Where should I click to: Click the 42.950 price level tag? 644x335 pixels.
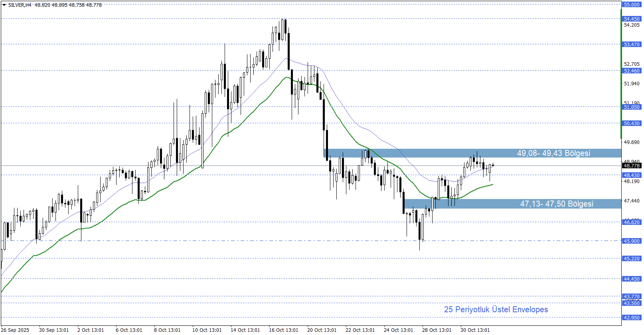coord(631,317)
